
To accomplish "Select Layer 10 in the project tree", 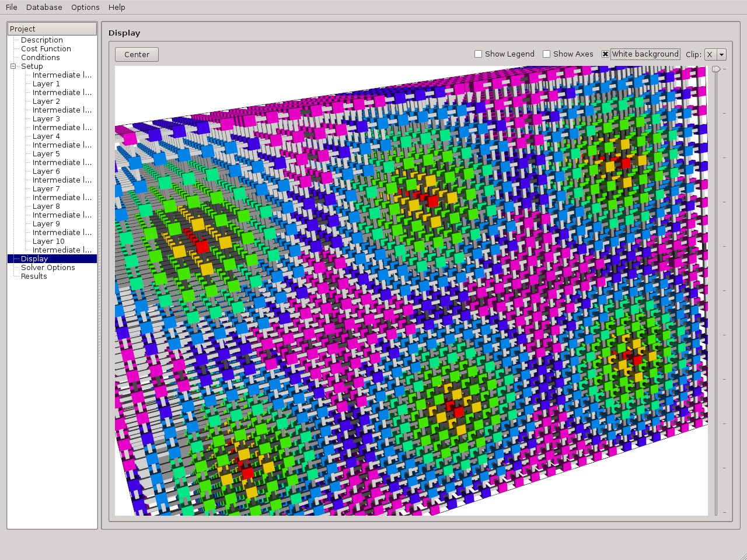I will (48, 241).
